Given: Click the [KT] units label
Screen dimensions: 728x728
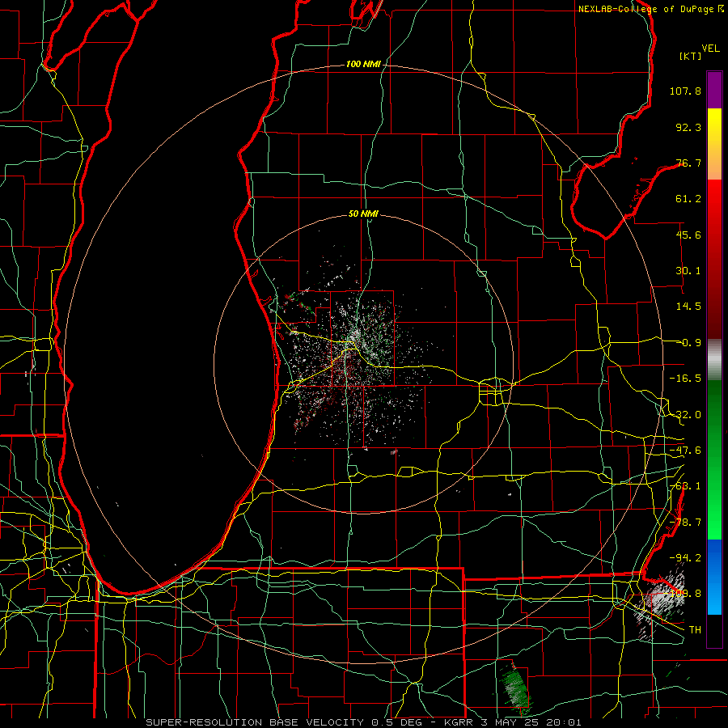Looking at the screenshot, I should (x=690, y=56).
